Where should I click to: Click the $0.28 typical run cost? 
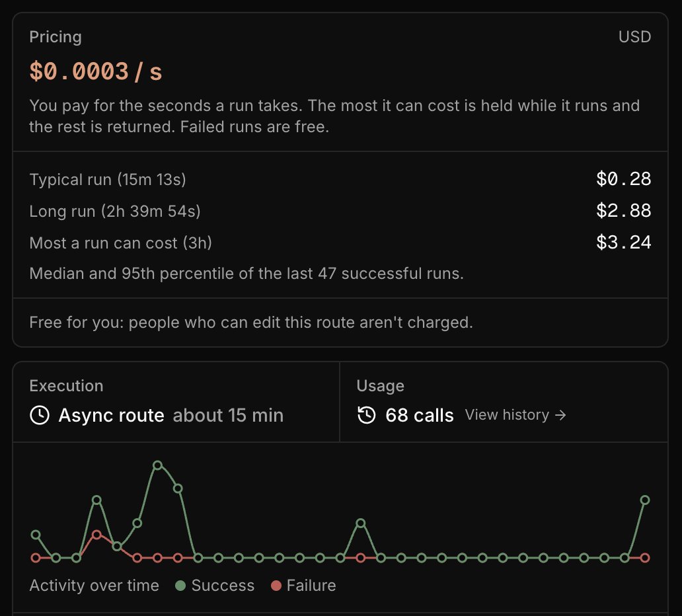point(623,179)
